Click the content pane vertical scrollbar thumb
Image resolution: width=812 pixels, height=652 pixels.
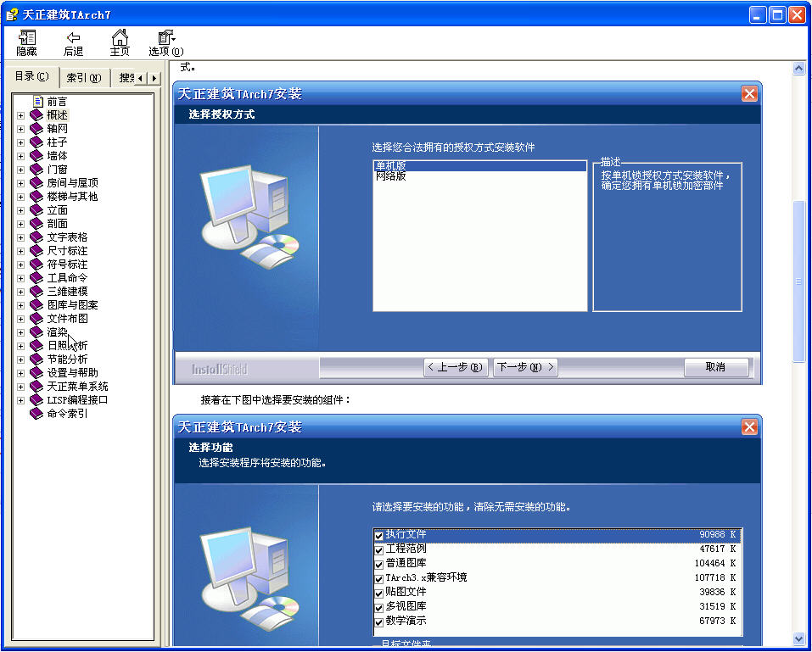(x=798, y=281)
